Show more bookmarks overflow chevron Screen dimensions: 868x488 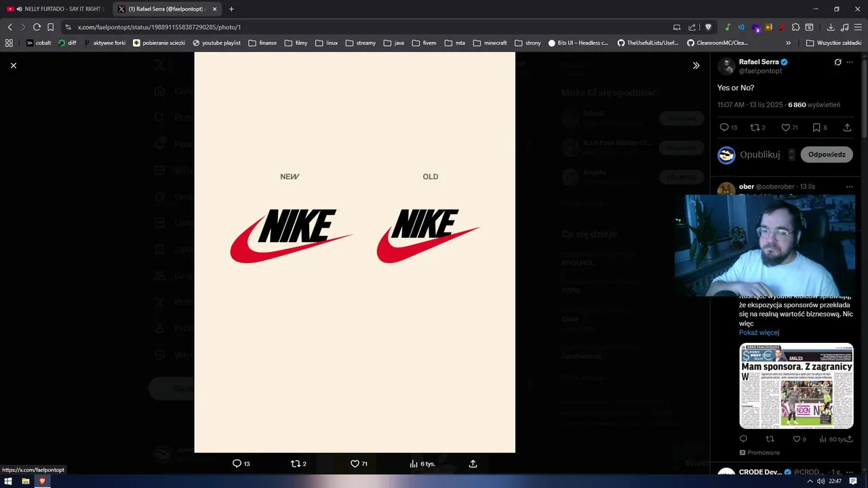pos(788,43)
